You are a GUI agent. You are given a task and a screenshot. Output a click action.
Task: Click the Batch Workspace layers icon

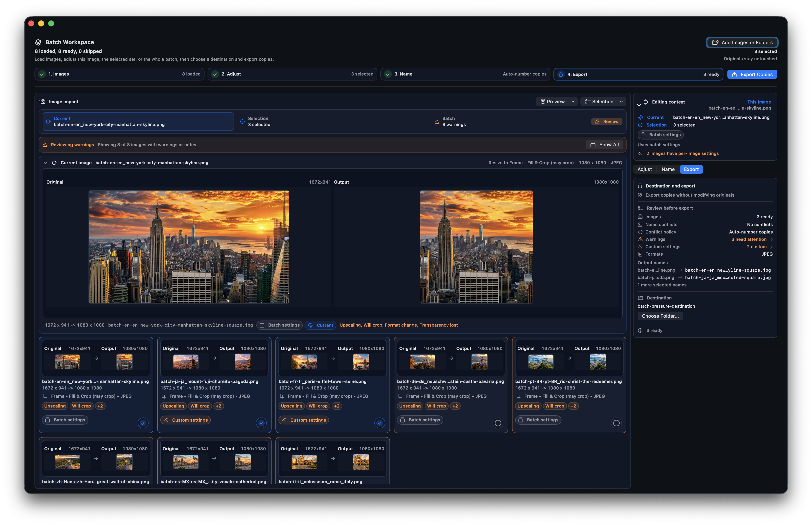38,42
